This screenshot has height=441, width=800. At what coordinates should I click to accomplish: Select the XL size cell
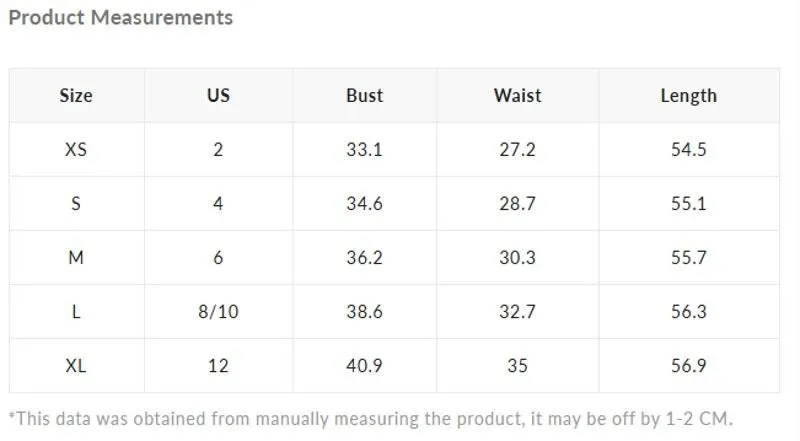(x=76, y=365)
